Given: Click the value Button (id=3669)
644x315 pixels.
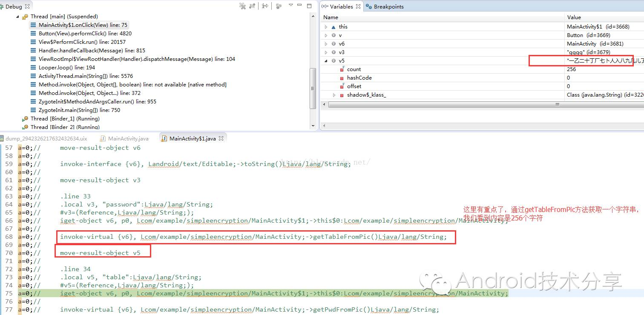Looking at the screenshot, I should pyautogui.click(x=588, y=35).
